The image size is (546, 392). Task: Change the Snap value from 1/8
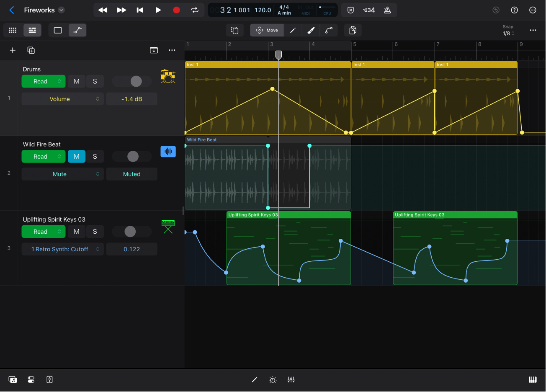tap(508, 33)
